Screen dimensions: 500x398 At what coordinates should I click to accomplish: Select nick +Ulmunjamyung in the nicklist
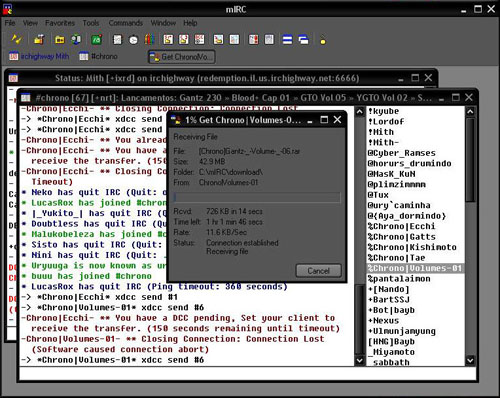tap(402, 331)
